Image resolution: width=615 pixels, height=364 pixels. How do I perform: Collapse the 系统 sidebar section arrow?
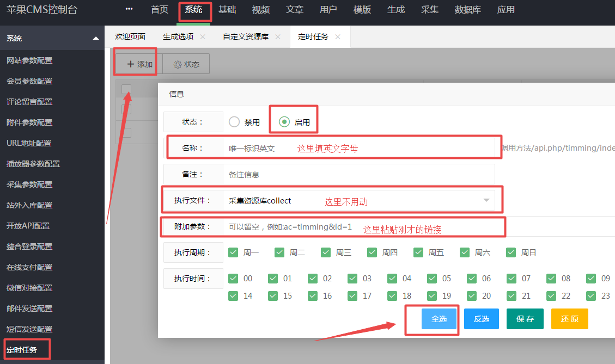pos(96,39)
